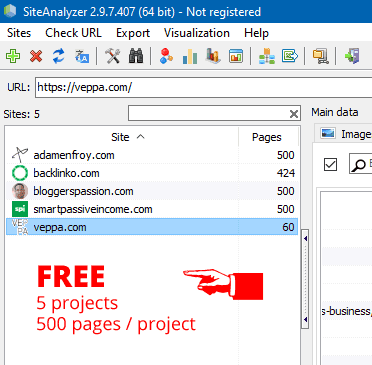This screenshot has height=365, width=372.
Task: Click the 424 pages count for backlinko.com
Action: point(286,173)
